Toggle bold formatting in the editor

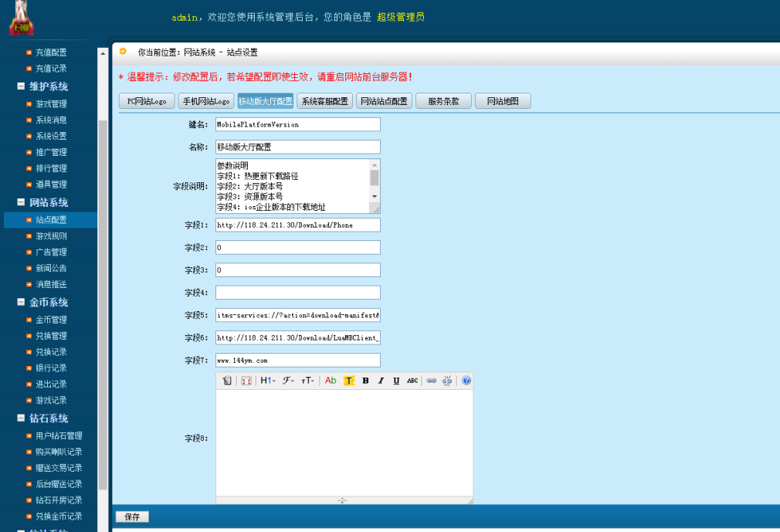click(366, 380)
